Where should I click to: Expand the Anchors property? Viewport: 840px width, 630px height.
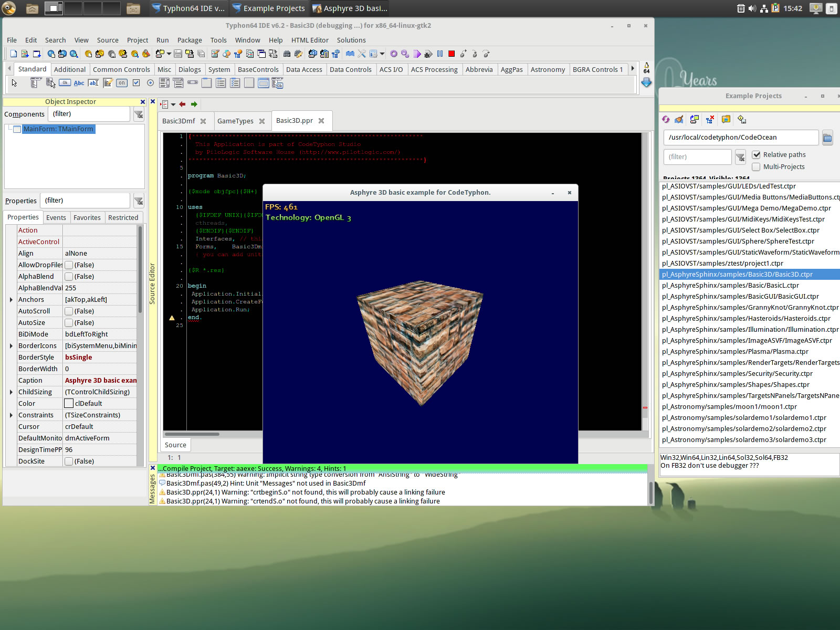(x=11, y=300)
